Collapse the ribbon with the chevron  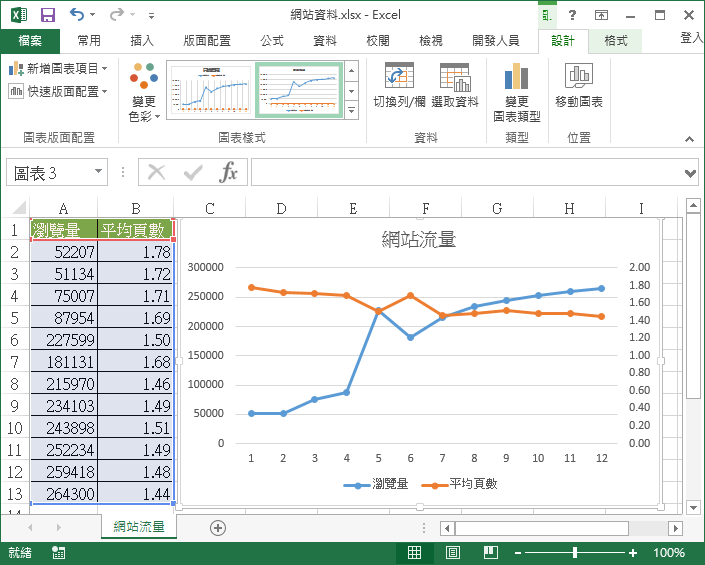689,139
